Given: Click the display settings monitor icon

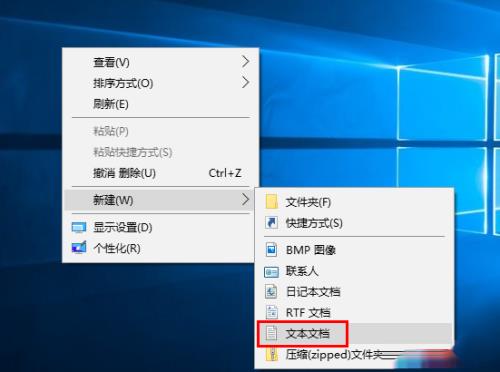Looking at the screenshot, I should (79, 228).
